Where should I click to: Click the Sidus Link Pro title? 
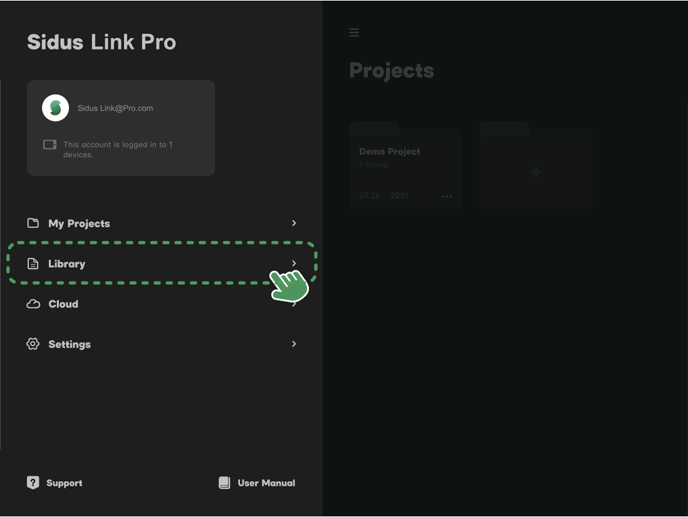(x=101, y=42)
